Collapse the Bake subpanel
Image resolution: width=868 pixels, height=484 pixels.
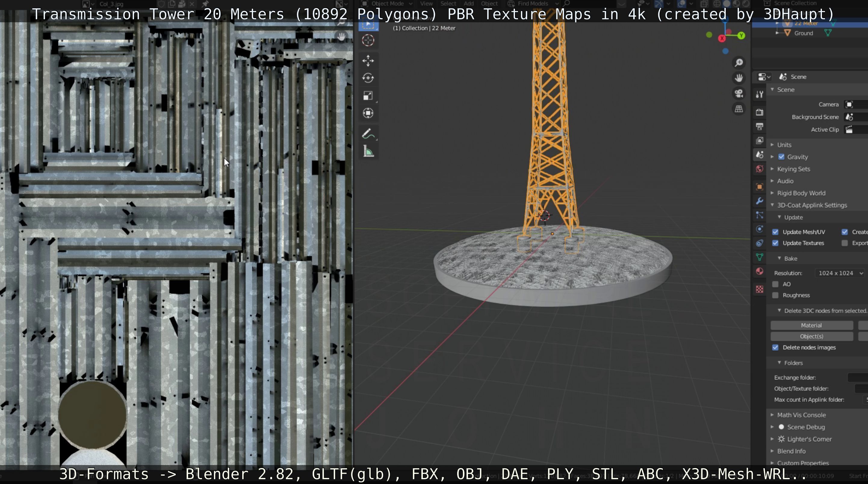(x=790, y=259)
